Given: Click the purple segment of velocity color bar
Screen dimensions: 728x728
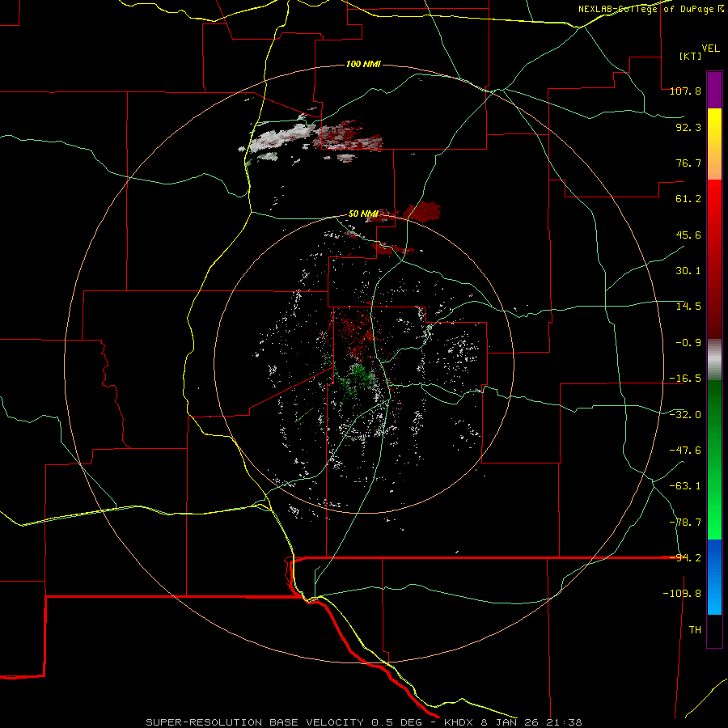Looking at the screenshot, I should [714, 90].
